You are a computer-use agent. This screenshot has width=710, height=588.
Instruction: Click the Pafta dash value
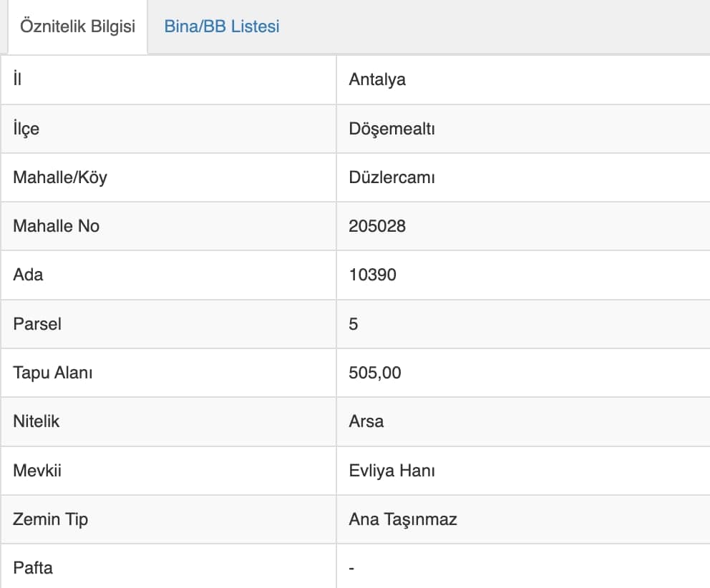(351, 568)
